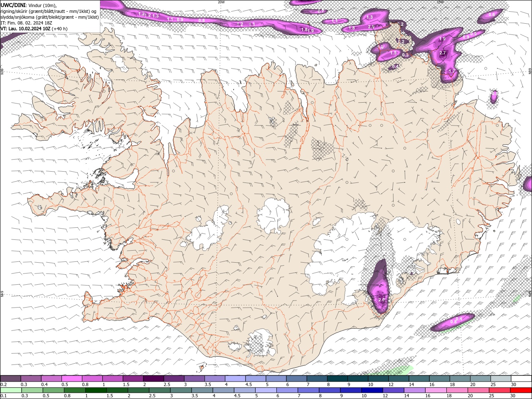Pick the light pink lower swatch at 16

(x=436, y=390)
